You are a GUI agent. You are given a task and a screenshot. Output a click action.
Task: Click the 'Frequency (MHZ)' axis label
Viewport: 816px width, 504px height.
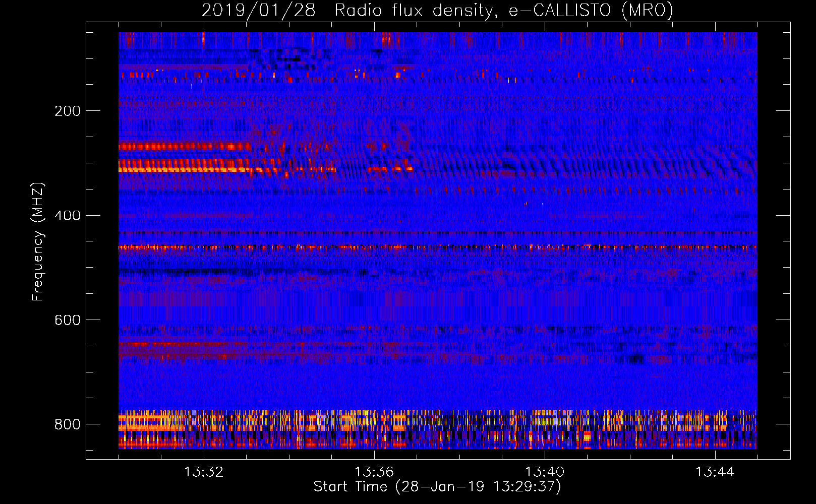click(37, 241)
